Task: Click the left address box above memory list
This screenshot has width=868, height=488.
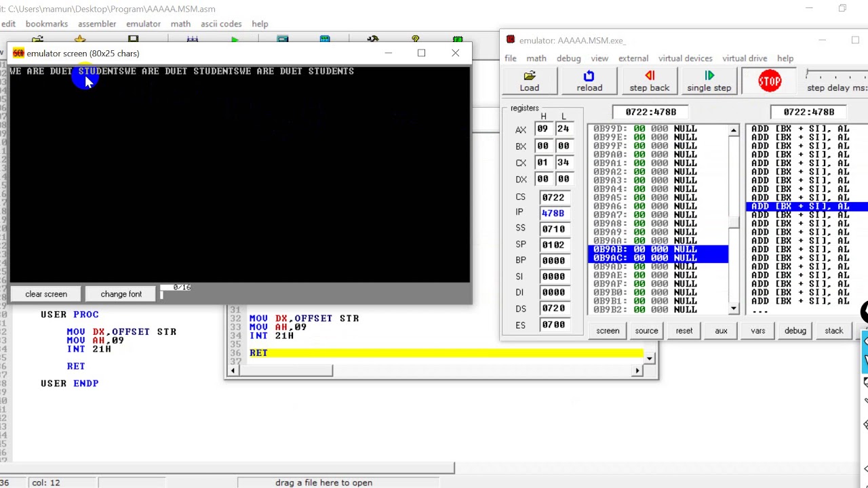Action: [650, 112]
